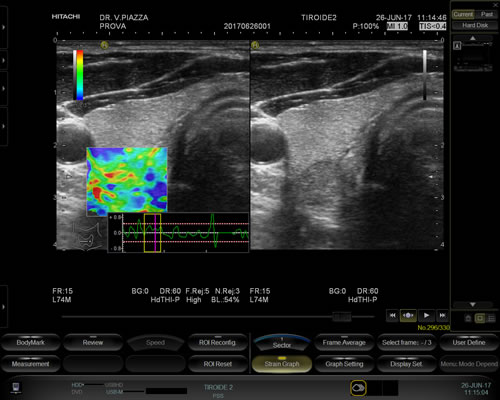Expand thumbnail list with down arrow

[x=473, y=304]
